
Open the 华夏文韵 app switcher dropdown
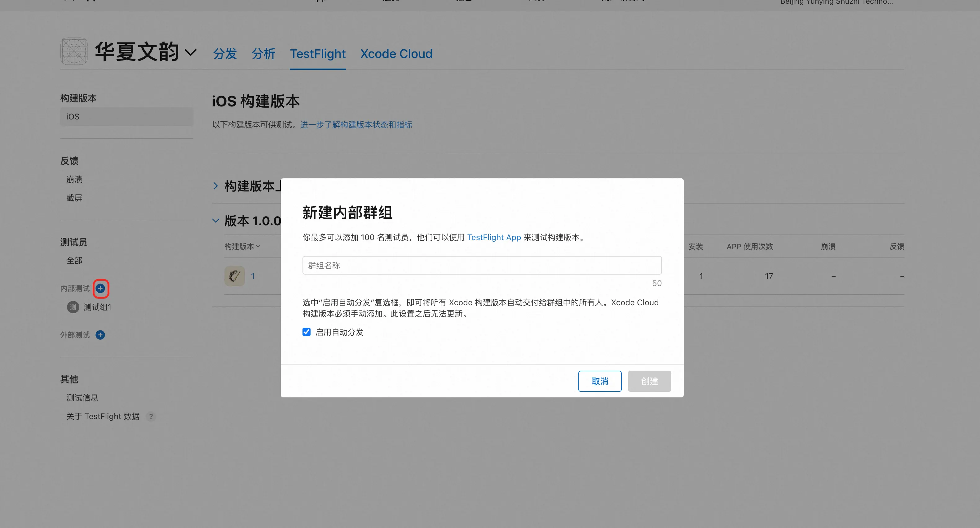(x=191, y=52)
